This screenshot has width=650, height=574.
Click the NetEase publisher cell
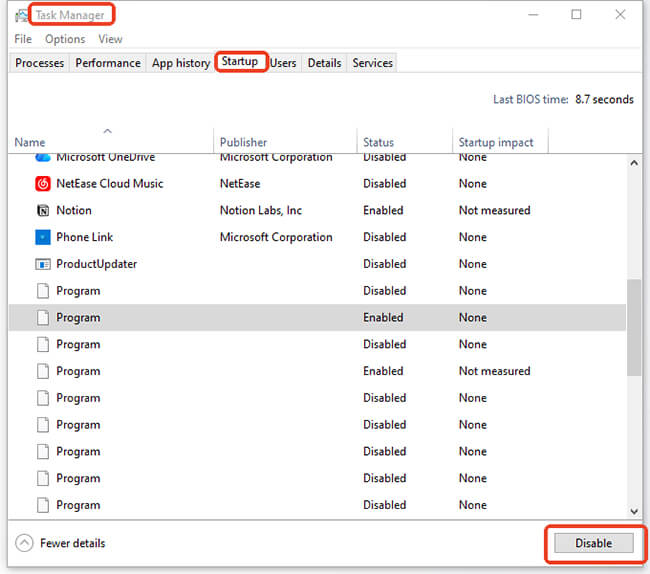coord(240,184)
